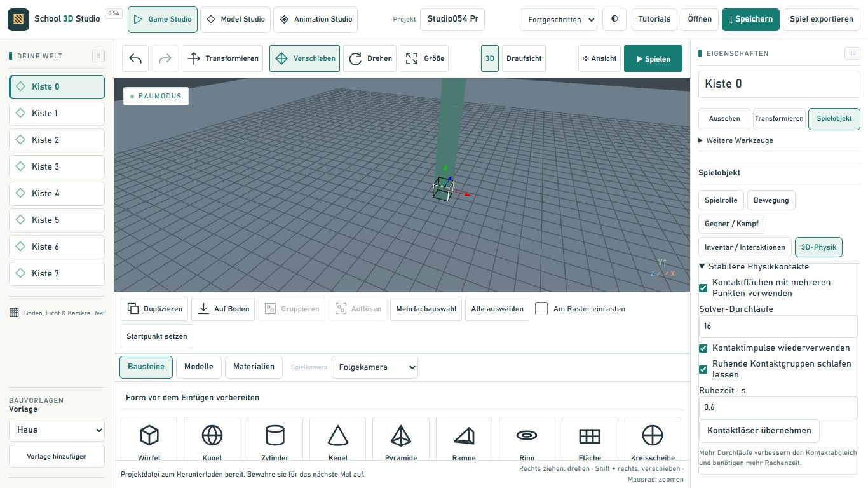Insert the Zylinder shape
Image resolution: width=868 pixels, height=488 pixels.
click(275, 438)
